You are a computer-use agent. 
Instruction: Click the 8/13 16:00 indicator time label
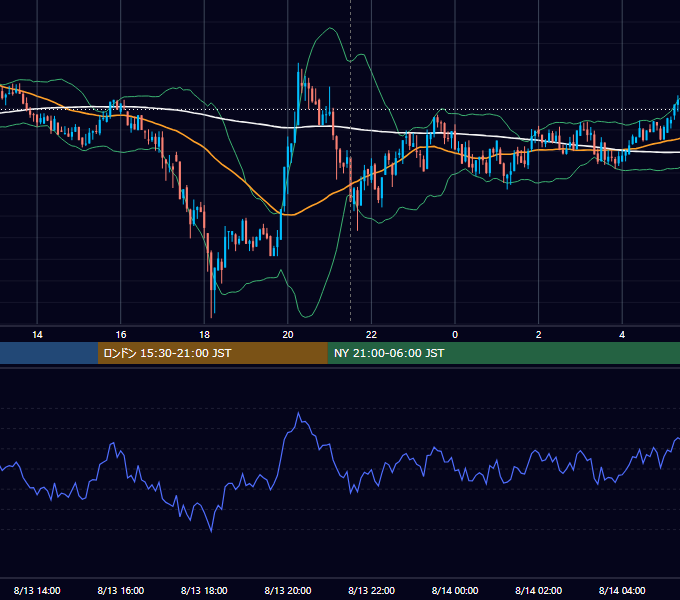121,590
